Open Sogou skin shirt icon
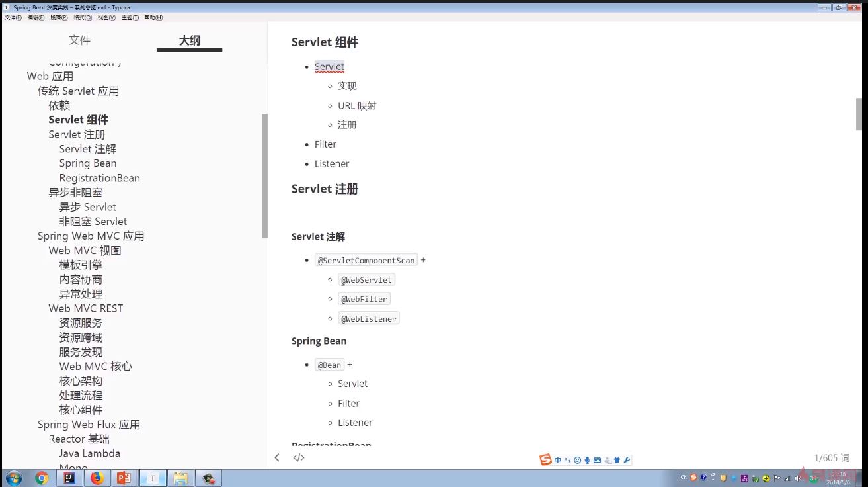The height and width of the screenshot is (487, 868). pyautogui.click(x=617, y=460)
